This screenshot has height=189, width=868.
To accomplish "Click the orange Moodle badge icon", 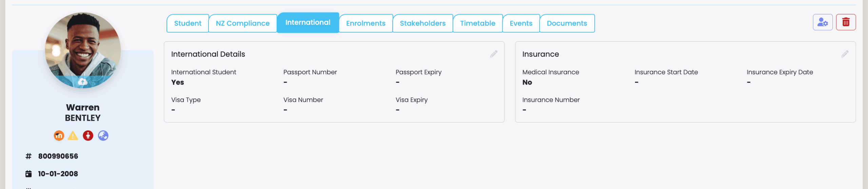I will pos(59,136).
